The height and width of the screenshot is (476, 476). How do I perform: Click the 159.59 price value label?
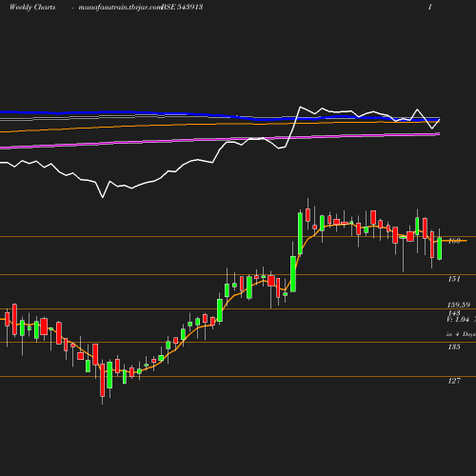pos(459,305)
